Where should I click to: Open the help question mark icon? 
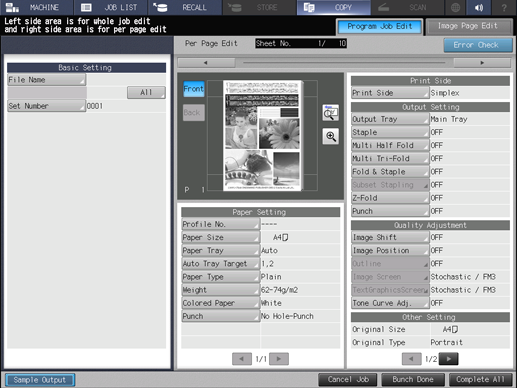(504, 7)
